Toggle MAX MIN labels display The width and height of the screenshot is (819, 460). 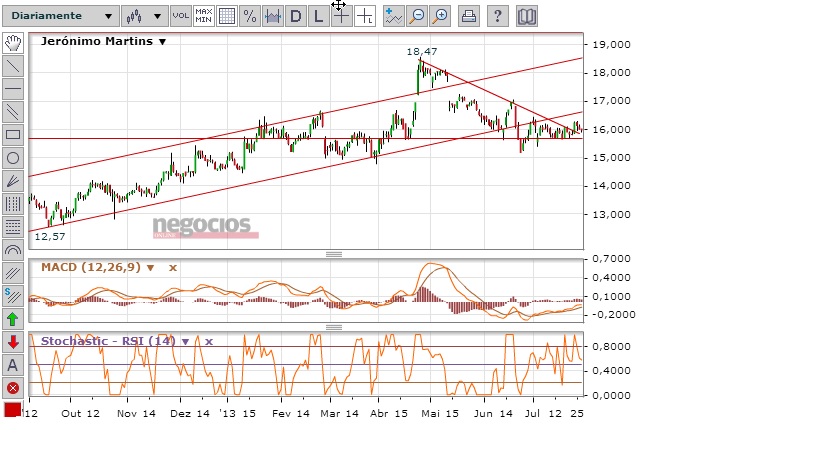click(x=204, y=16)
